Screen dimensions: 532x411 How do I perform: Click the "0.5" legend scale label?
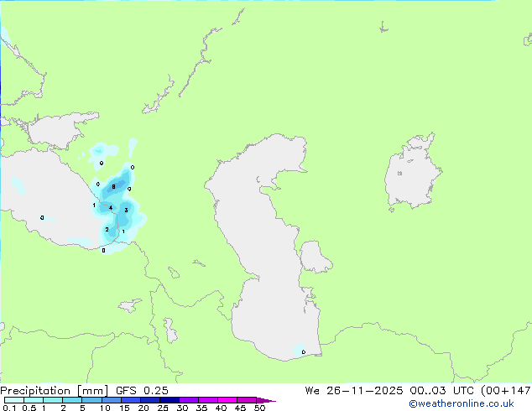(29, 408)
